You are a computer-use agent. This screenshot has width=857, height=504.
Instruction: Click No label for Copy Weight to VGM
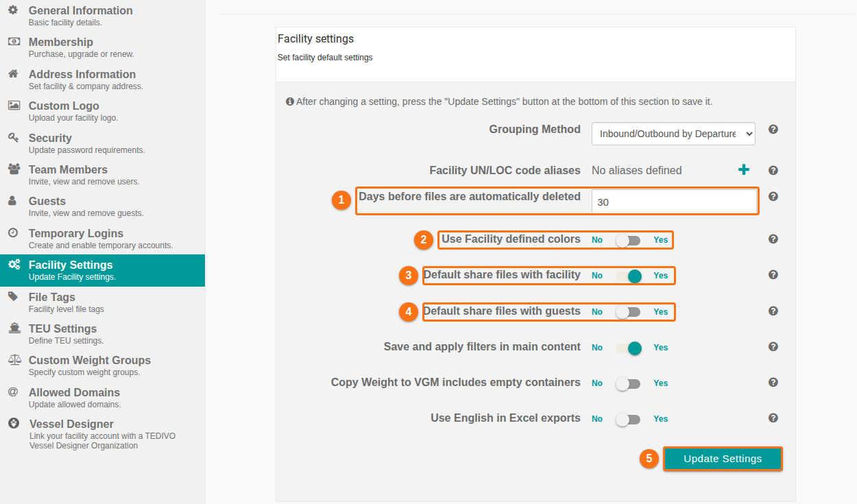[597, 383]
